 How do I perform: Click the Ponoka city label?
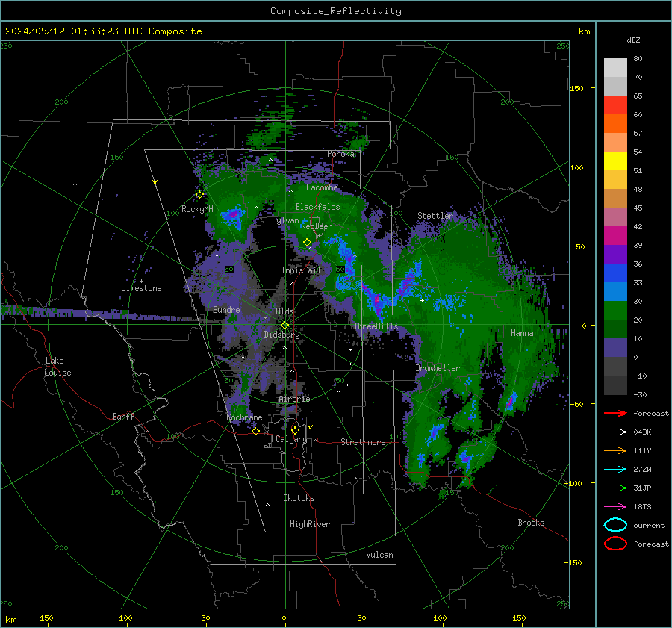pyautogui.click(x=340, y=154)
